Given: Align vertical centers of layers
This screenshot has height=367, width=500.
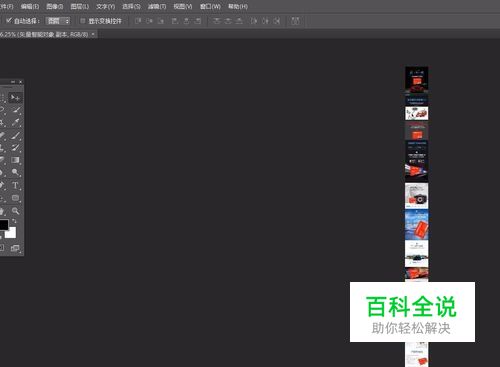Looking at the screenshot, I should tap(149, 21).
